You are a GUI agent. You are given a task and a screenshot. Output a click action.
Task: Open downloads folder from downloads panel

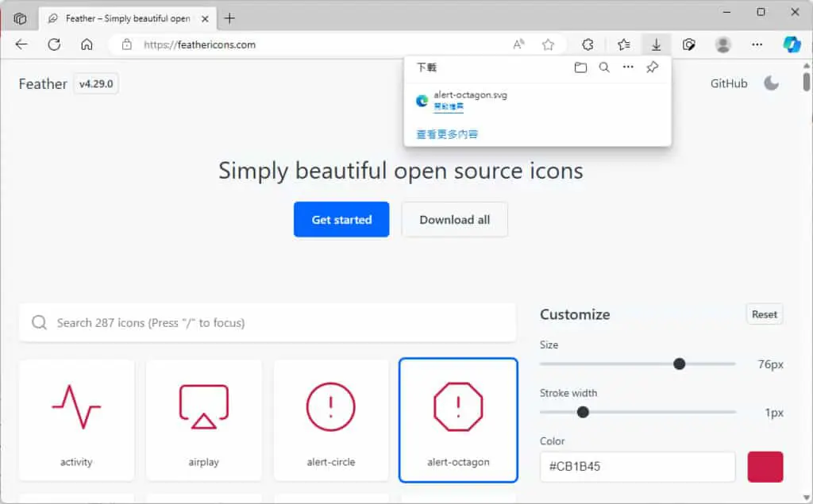[580, 67]
